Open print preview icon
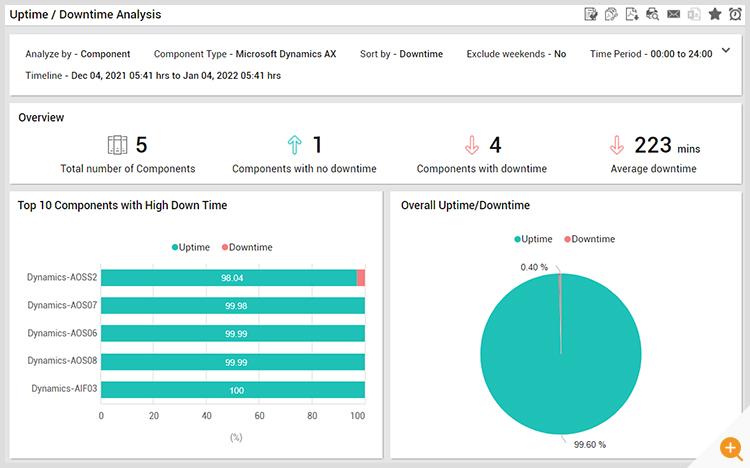 [652, 14]
